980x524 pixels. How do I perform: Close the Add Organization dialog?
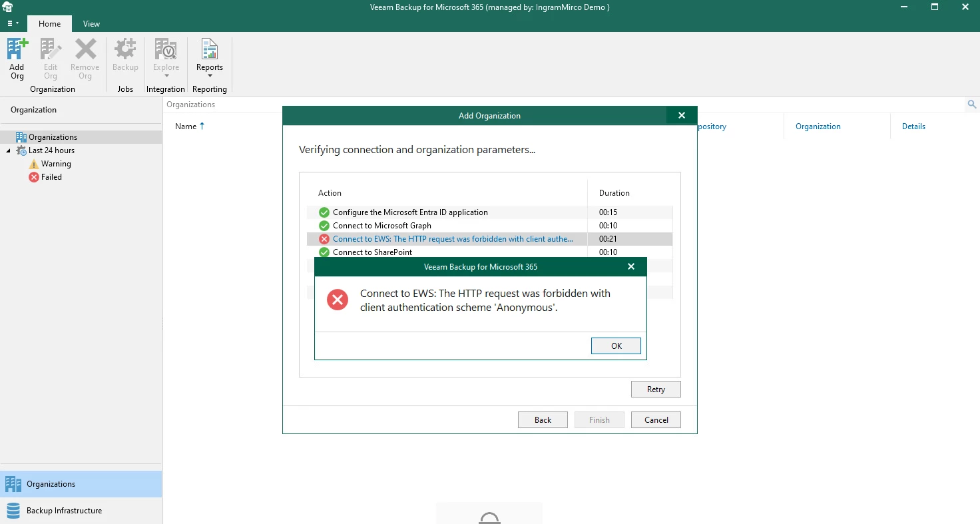682,115
